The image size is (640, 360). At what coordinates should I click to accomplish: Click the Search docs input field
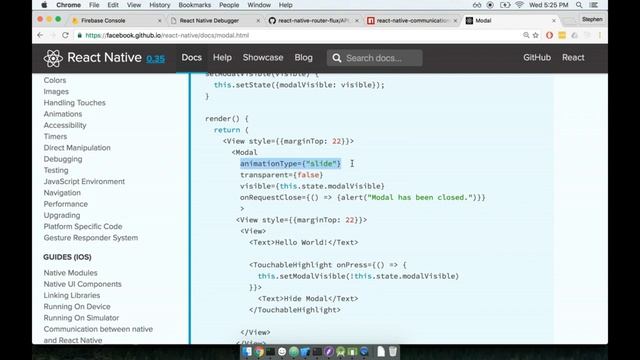(x=374, y=58)
